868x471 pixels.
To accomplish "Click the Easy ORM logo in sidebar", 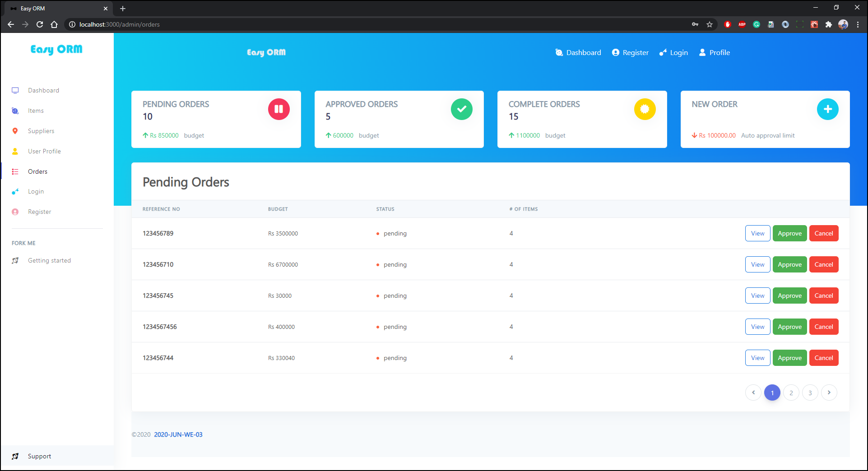I will 56,49.
